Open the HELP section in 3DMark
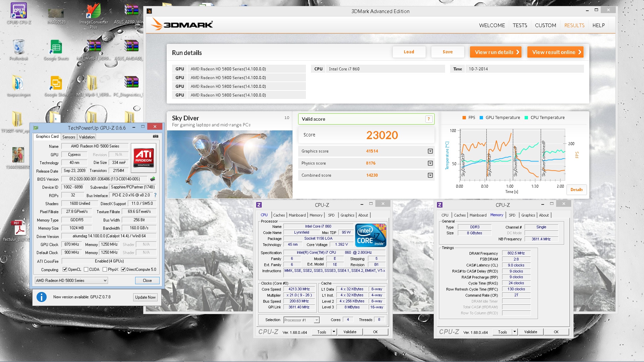 point(598,25)
